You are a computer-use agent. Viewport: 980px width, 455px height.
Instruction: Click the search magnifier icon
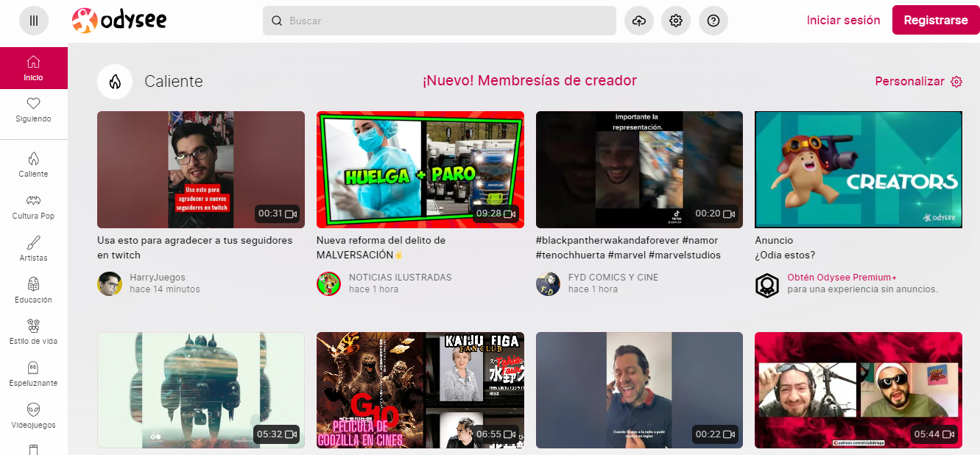click(x=277, y=21)
